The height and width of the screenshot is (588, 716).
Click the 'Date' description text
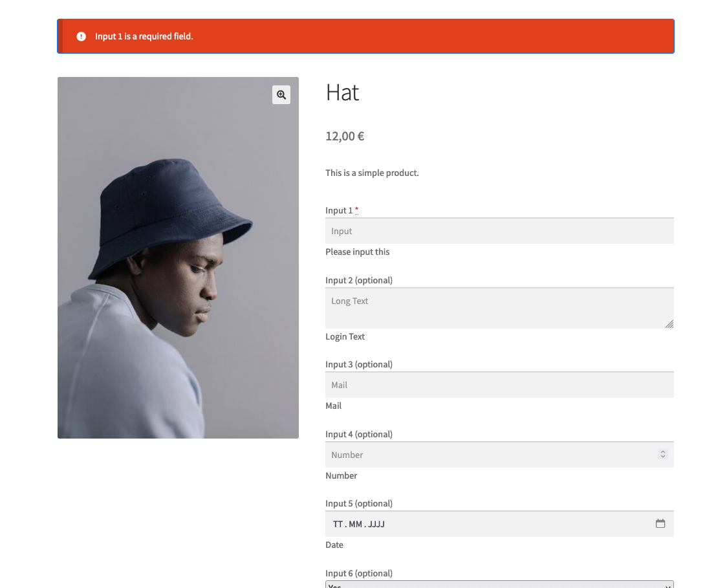[x=334, y=545]
